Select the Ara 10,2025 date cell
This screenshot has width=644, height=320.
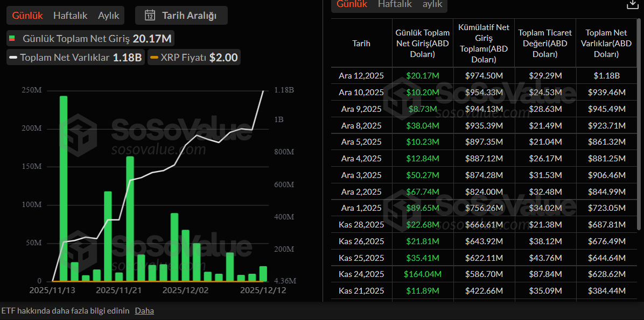pos(361,93)
